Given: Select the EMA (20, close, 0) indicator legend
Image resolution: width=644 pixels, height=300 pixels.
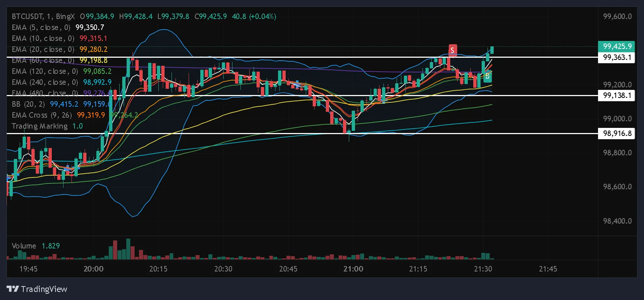Looking at the screenshot, I should (43, 49).
